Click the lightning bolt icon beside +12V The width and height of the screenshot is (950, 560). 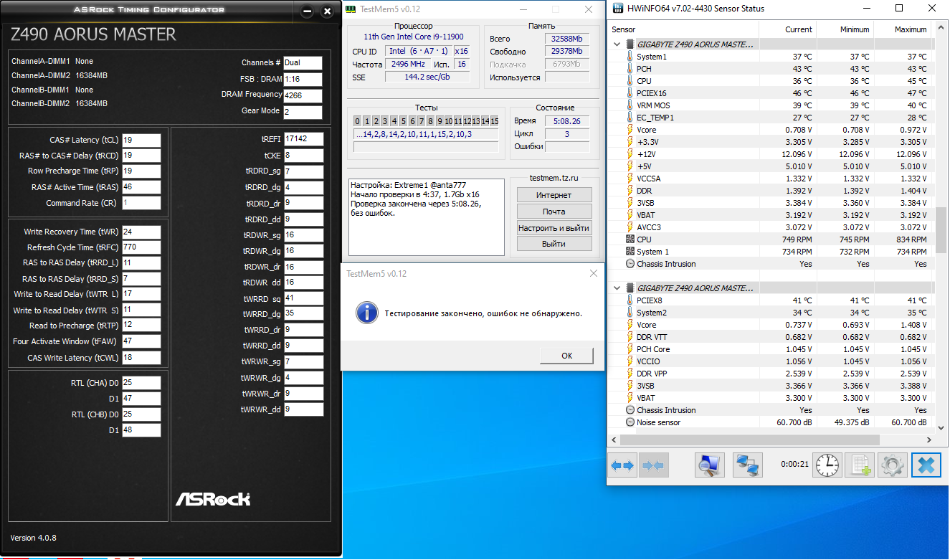click(x=630, y=154)
